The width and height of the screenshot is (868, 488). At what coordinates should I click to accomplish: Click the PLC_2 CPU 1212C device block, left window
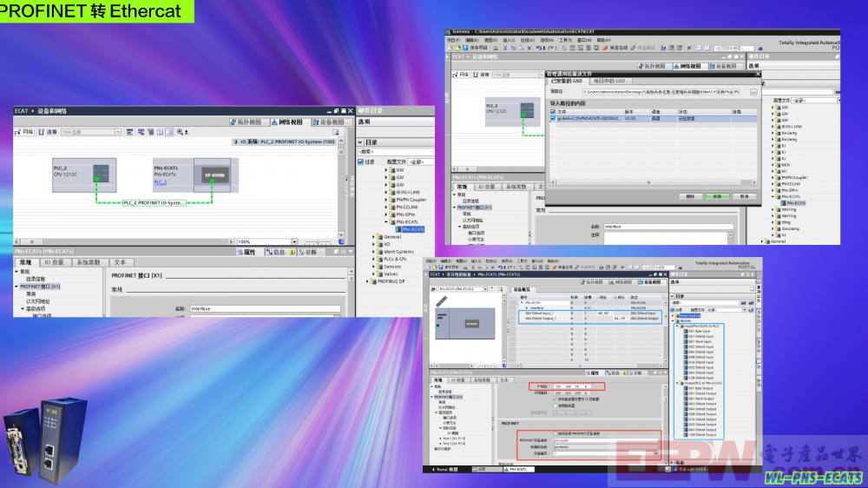[x=84, y=175]
